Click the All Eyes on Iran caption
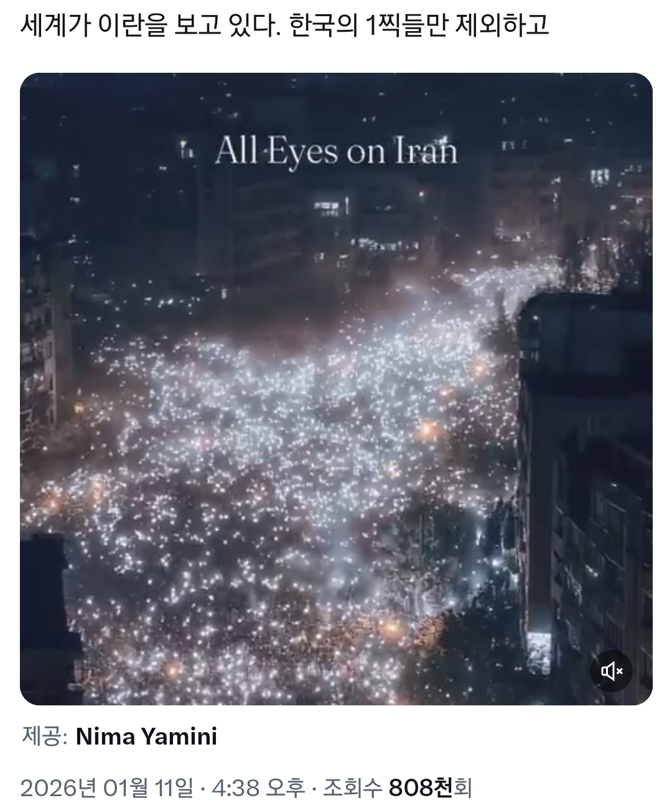Screen dimensions: 672x808 pos(336,151)
